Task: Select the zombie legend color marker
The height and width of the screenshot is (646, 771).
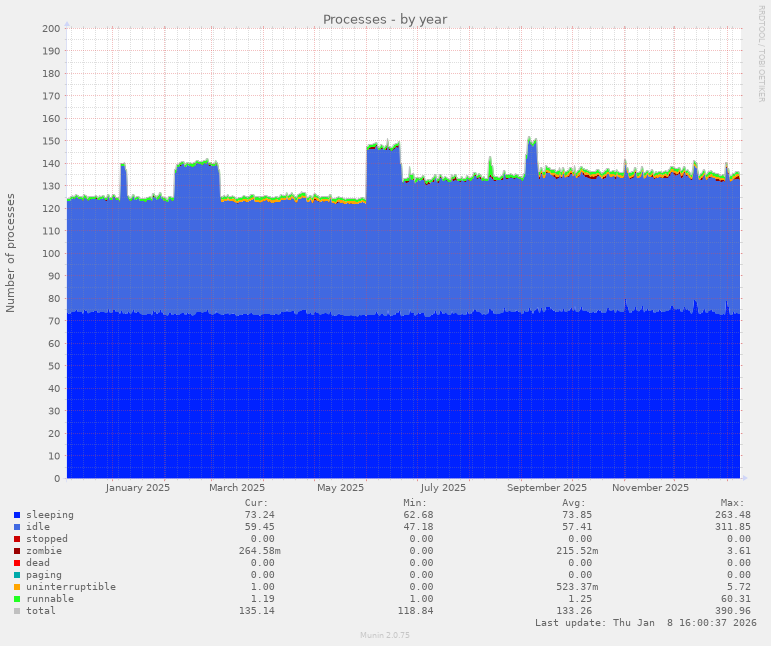Action: pyautogui.click(x=17, y=551)
